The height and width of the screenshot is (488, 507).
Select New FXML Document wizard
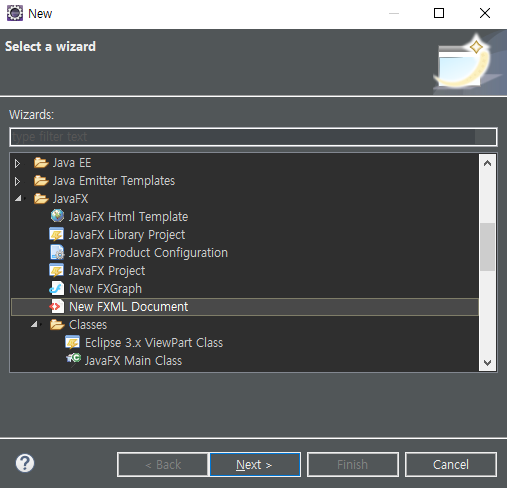128,307
